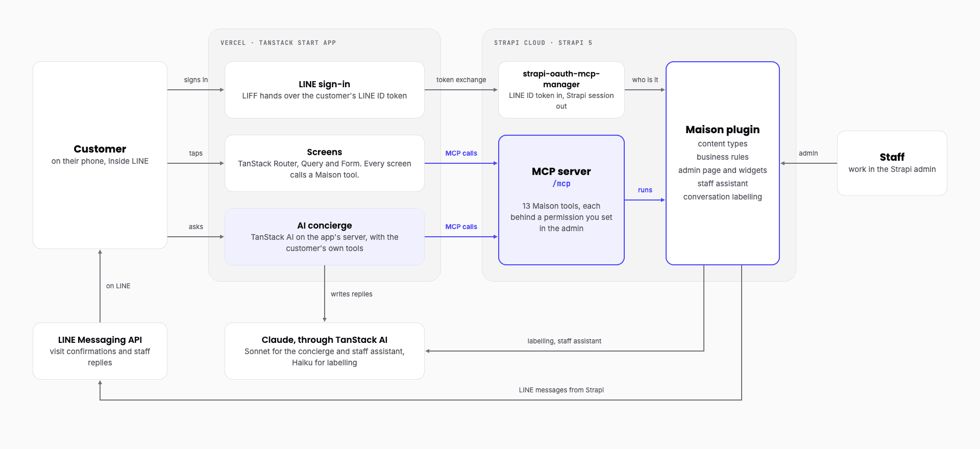The image size is (980, 449).
Task: Click the "MCP calls" label beside AI concierge
Action: [461, 227]
